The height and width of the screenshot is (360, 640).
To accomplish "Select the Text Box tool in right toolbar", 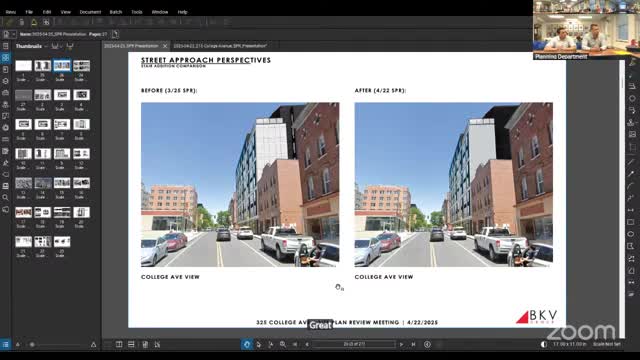I will 631,86.
